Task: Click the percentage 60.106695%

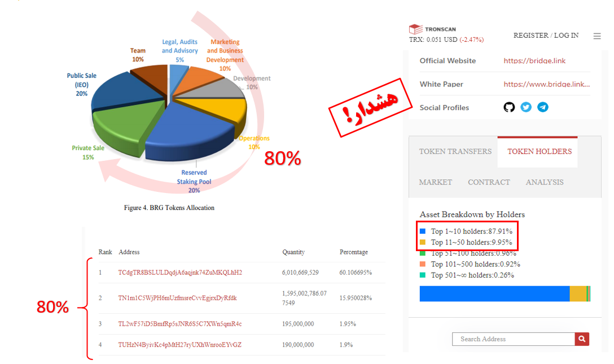Action: [356, 273]
